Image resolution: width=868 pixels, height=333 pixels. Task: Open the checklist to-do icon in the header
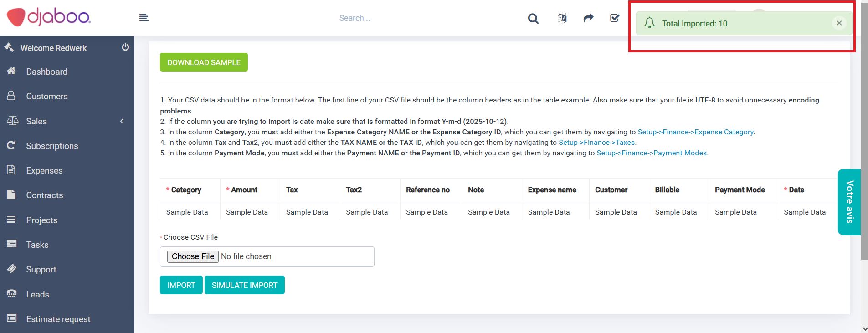pos(615,18)
